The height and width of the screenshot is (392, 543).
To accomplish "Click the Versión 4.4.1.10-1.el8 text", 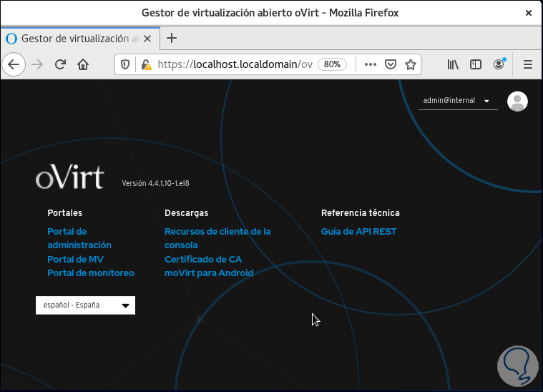I will click(155, 183).
